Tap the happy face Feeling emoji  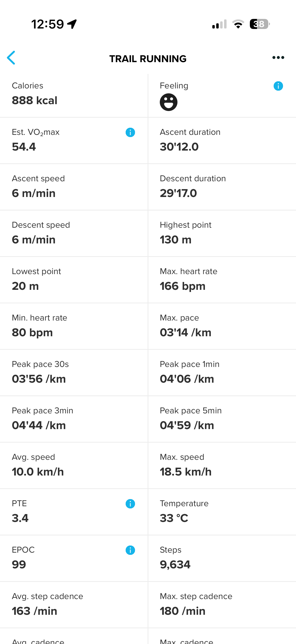click(169, 102)
